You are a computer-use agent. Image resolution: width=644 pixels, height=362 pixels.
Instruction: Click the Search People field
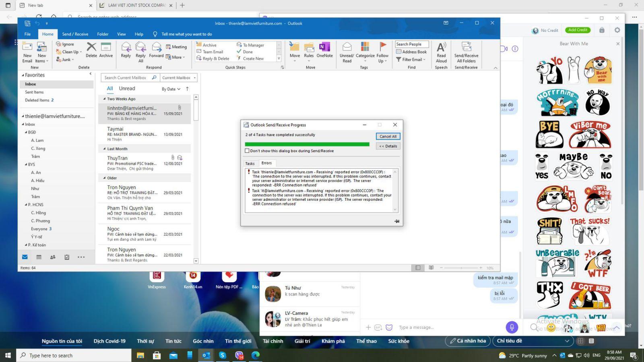click(412, 44)
